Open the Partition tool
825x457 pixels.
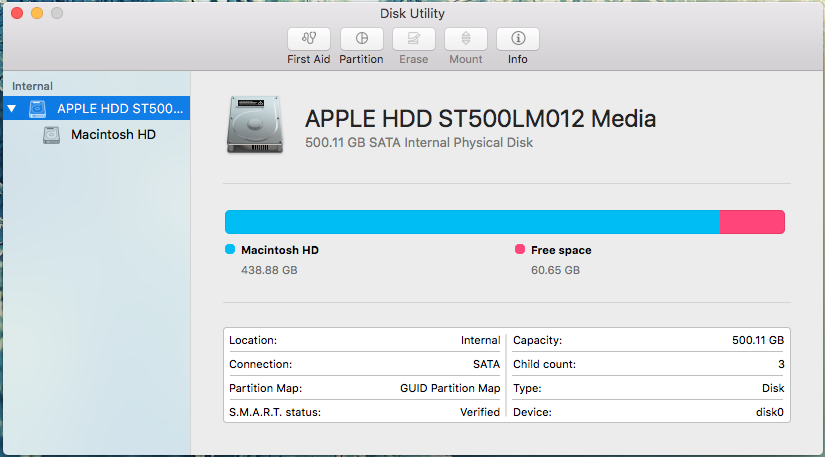[361, 39]
